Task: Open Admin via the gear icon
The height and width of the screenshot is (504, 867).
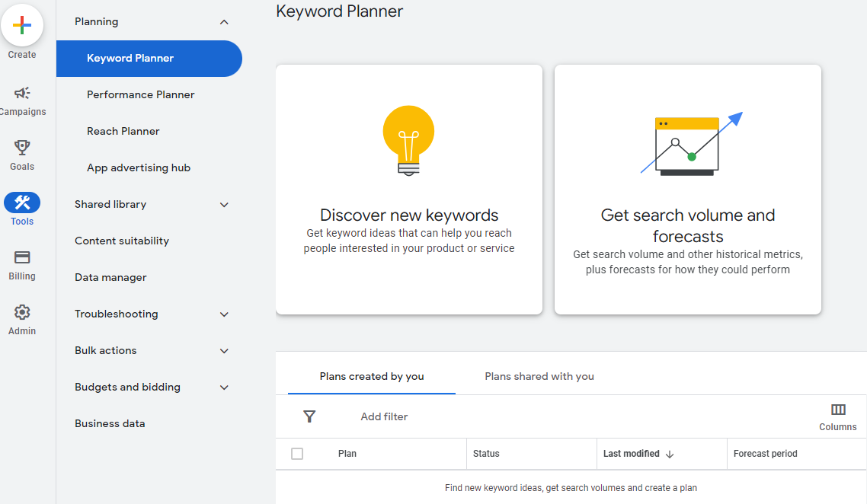Action: tap(22, 312)
